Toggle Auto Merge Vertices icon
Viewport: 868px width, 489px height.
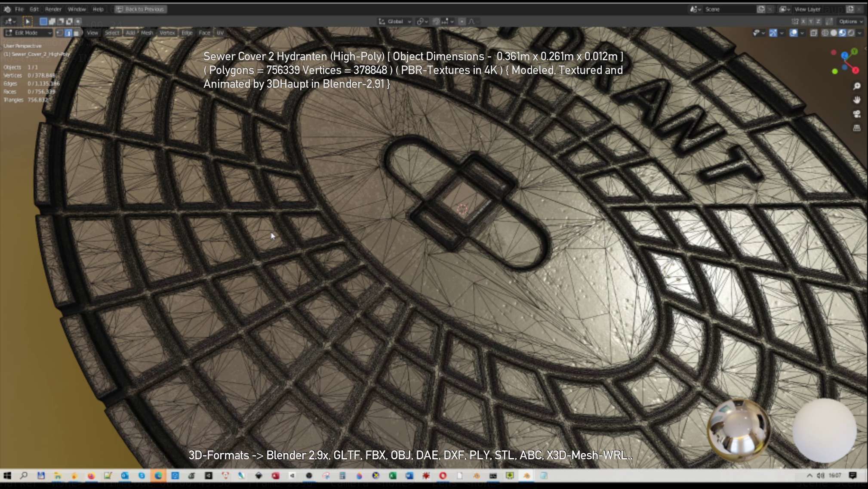coord(829,21)
